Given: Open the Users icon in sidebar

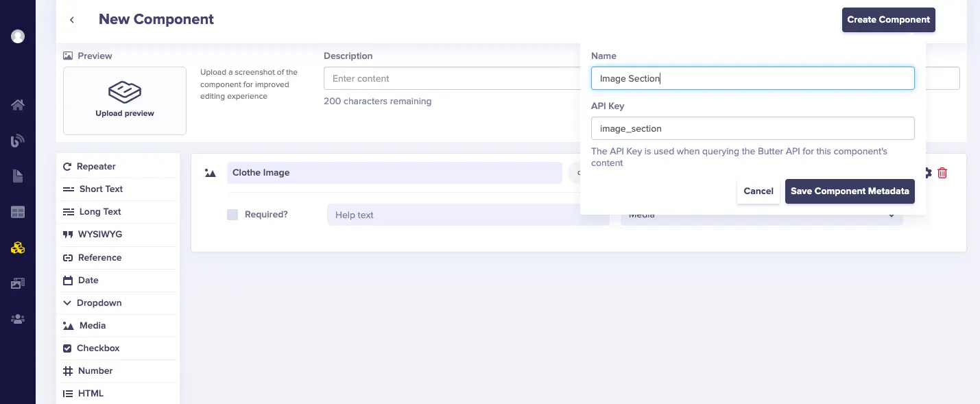Looking at the screenshot, I should (x=18, y=319).
